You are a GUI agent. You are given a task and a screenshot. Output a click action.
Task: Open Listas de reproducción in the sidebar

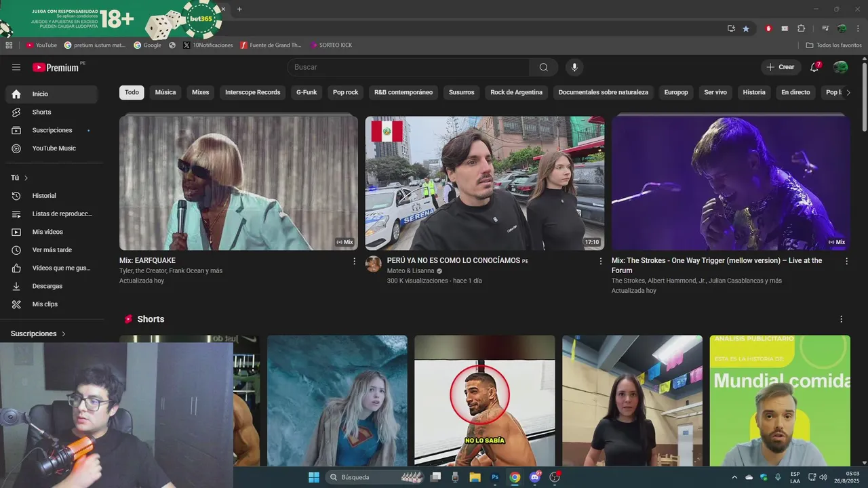[52, 213]
